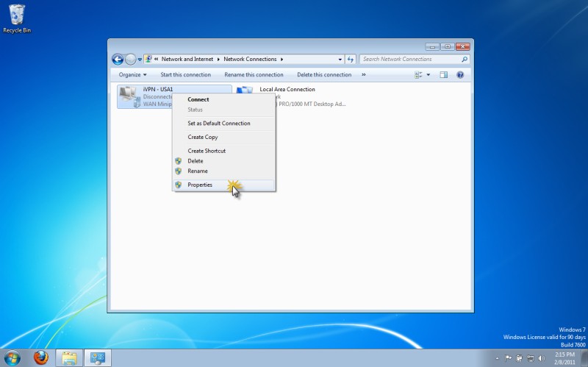Click the taskbar clock showing 2:15 PM
The width and height of the screenshot is (588, 367).
coord(564,358)
